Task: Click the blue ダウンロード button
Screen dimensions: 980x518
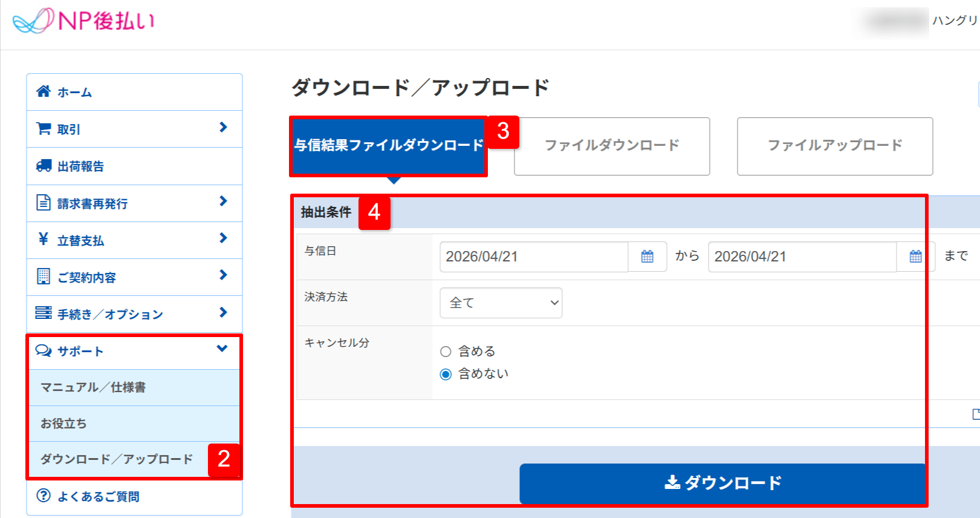Action: pyautogui.click(x=722, y=483)
